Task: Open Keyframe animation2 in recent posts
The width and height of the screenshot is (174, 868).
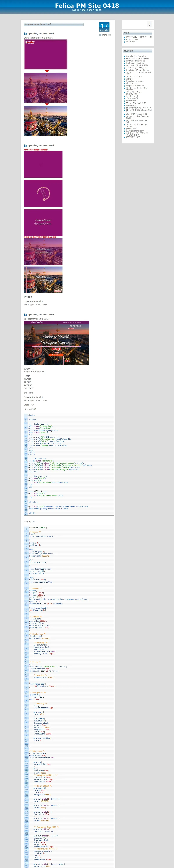Action: [135, 61]
